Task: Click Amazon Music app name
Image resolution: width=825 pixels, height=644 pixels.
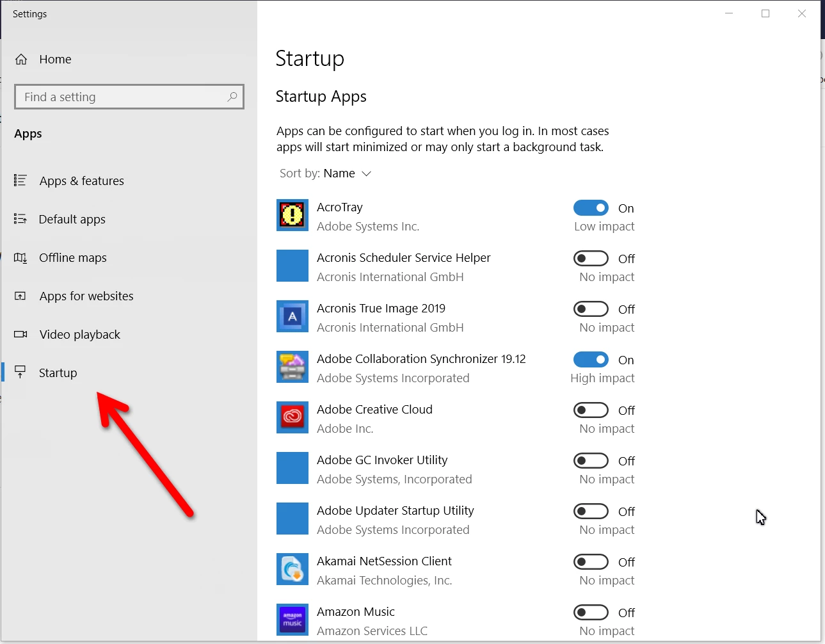Action: [356, 612]
